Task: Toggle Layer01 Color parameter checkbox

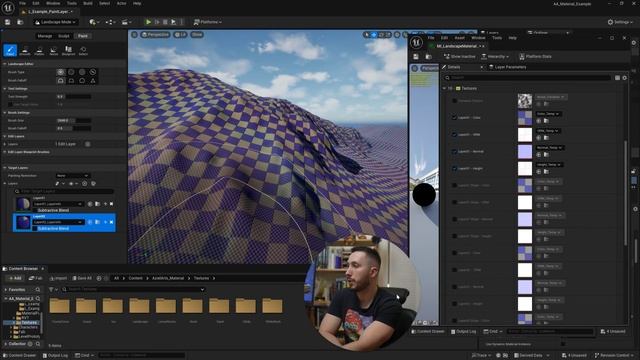Action: [x=454, y=118]
